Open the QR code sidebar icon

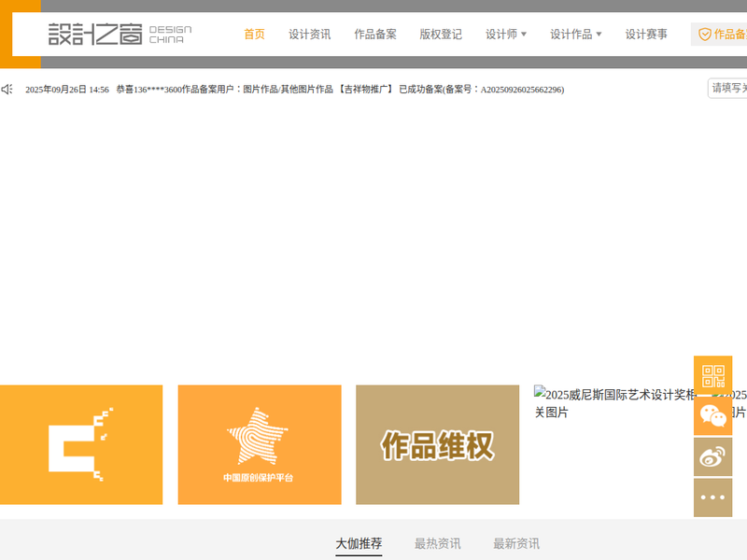click(x=712, y=376)
